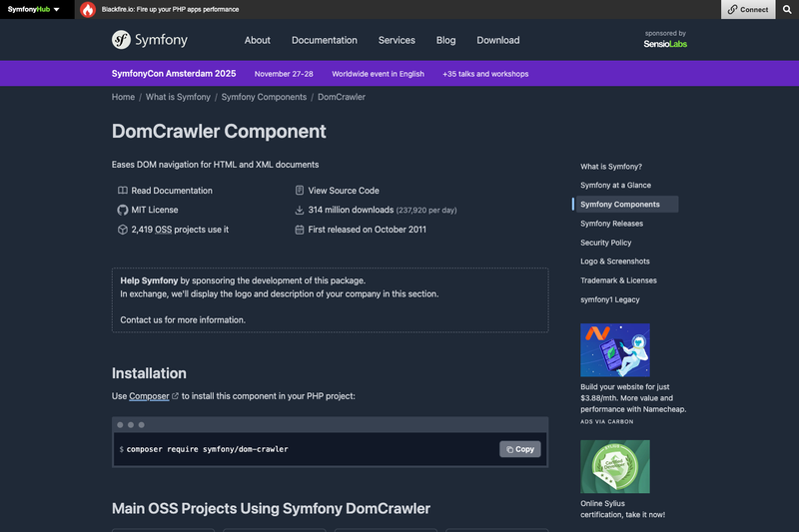Image resolution: width=799 pixels, height=532 pixels.
Task: Open the About menu
Action: 258,40
